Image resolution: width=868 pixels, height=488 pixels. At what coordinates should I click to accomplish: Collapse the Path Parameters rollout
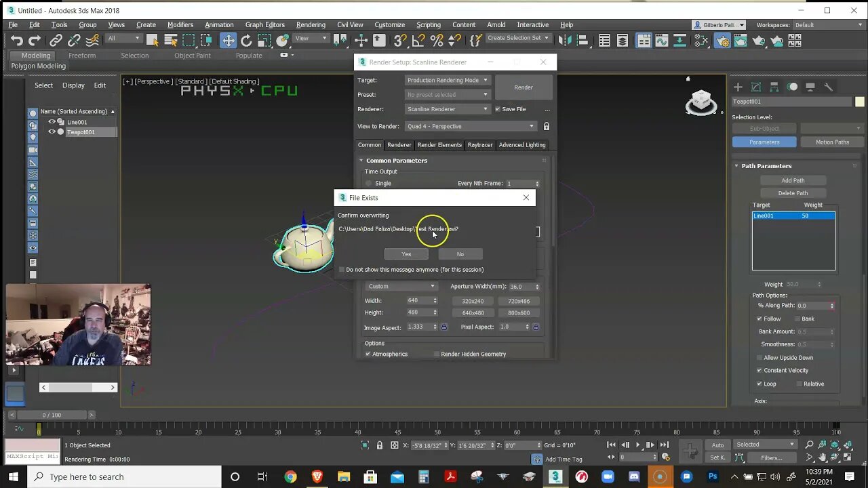click(736, 166)
